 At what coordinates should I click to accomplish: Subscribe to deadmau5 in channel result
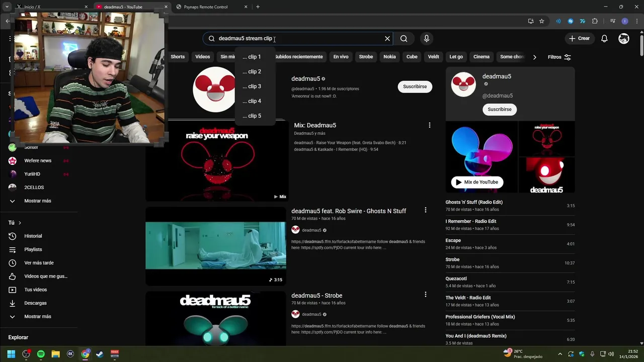pos(415,86)
